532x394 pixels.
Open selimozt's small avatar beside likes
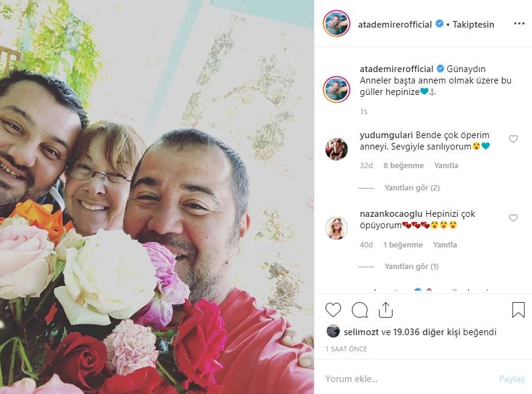click(333, 331)
